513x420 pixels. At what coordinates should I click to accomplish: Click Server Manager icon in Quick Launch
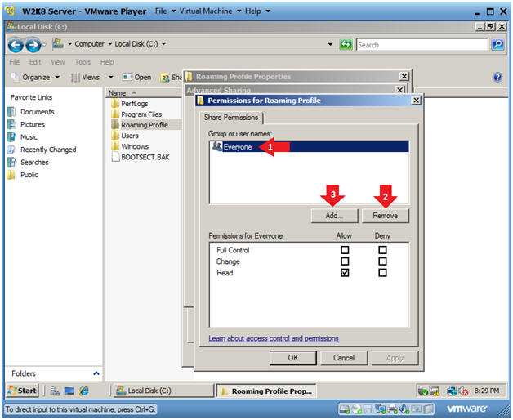(x=55, y=391)
